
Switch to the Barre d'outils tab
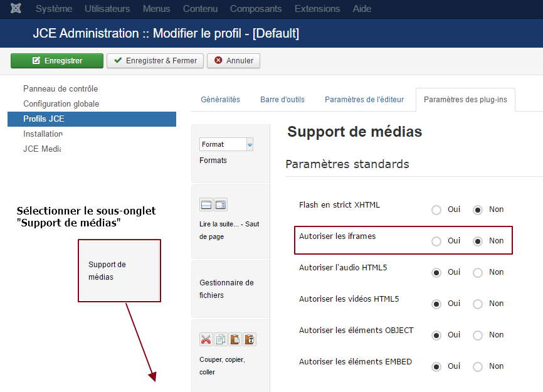pos(282,99)
